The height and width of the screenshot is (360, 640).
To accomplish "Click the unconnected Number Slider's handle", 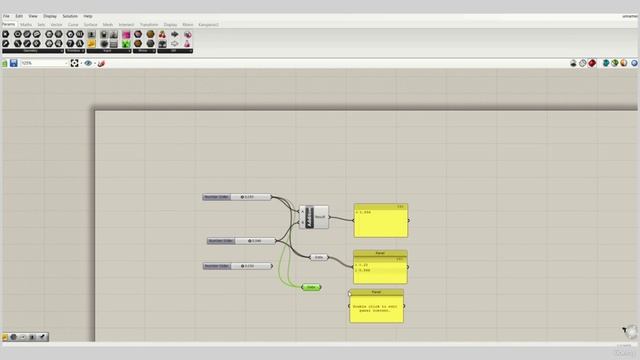I will coord(242,266).
